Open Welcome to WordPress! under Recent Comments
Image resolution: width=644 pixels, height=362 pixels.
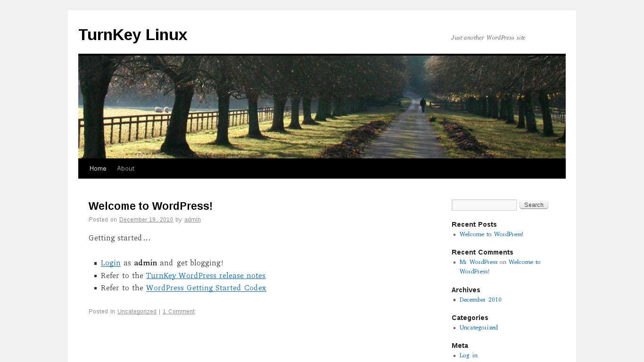(x=500, y=267)
